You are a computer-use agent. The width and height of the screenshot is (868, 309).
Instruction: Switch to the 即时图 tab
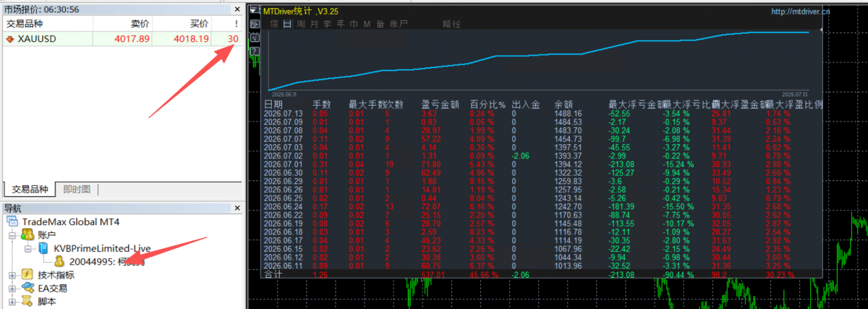pos(76,190)
